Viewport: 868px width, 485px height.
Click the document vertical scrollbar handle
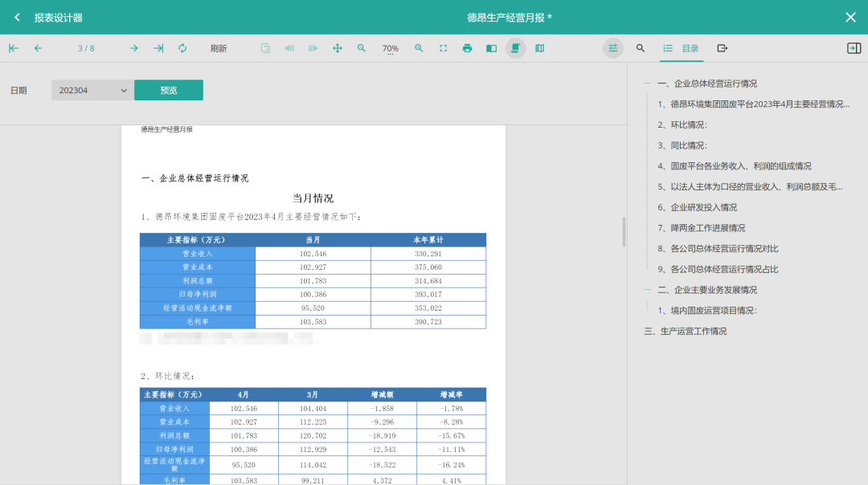624,231
